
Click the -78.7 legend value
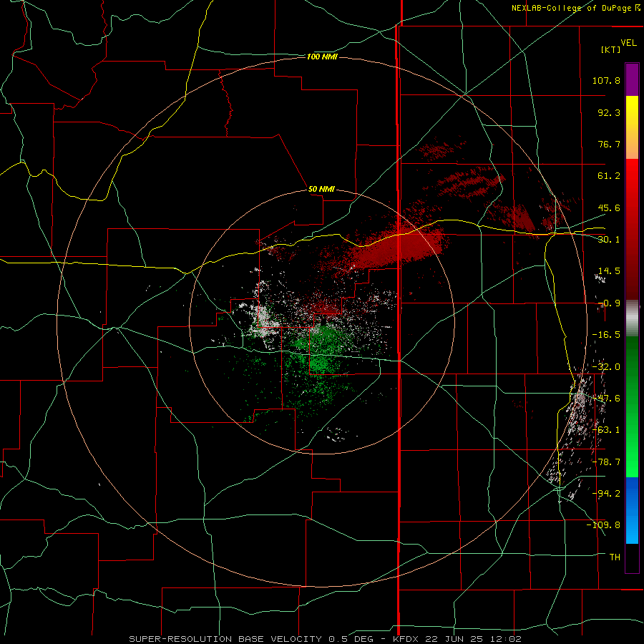[x=606, y=462]
